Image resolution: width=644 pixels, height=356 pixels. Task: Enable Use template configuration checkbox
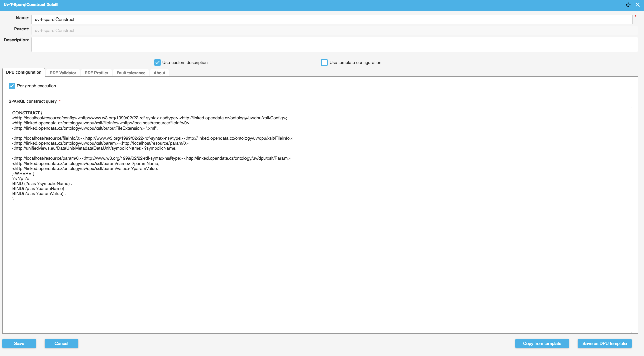[324, 63]
